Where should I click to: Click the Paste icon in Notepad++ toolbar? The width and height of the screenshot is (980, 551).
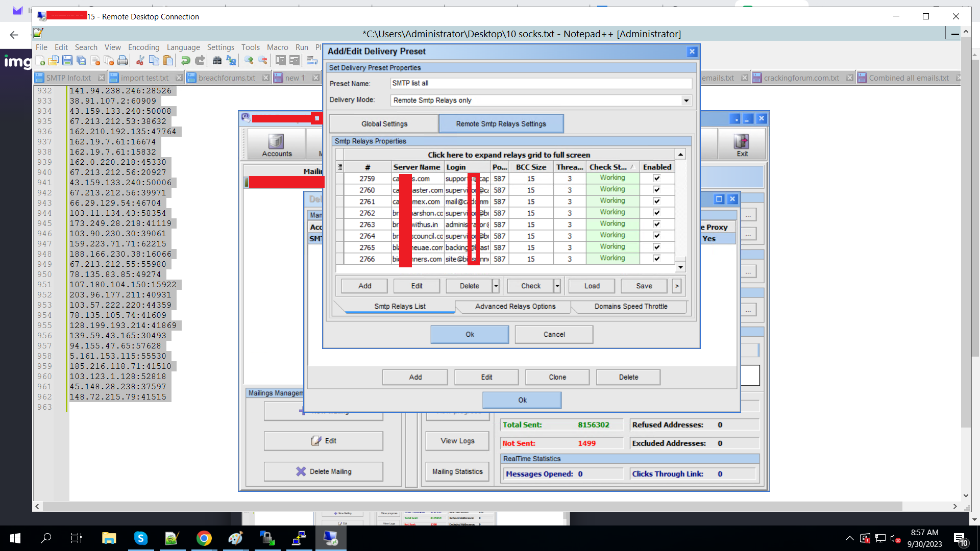[168, 61]
